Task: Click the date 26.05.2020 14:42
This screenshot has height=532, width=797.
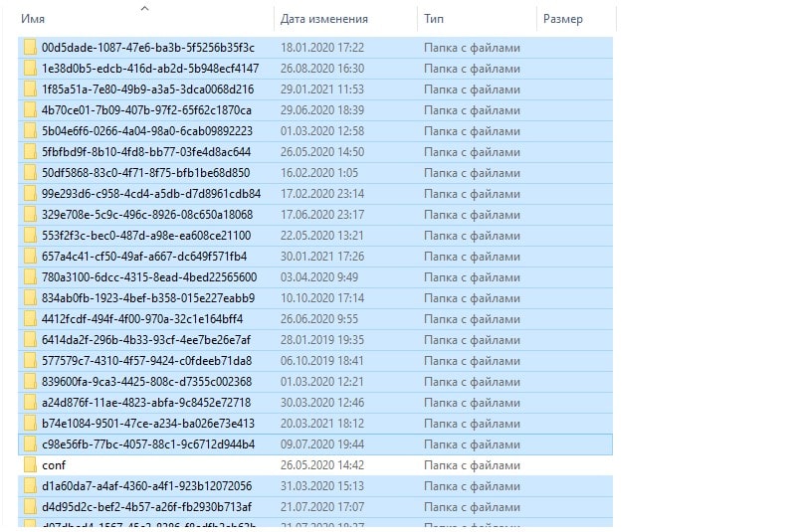Action: point(322,465)
